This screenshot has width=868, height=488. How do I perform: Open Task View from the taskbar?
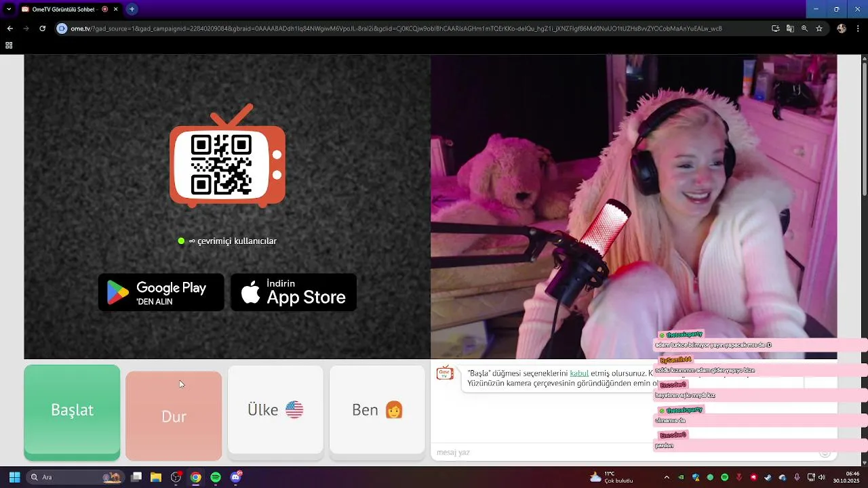pyautogui.click(x=136, y=477)
